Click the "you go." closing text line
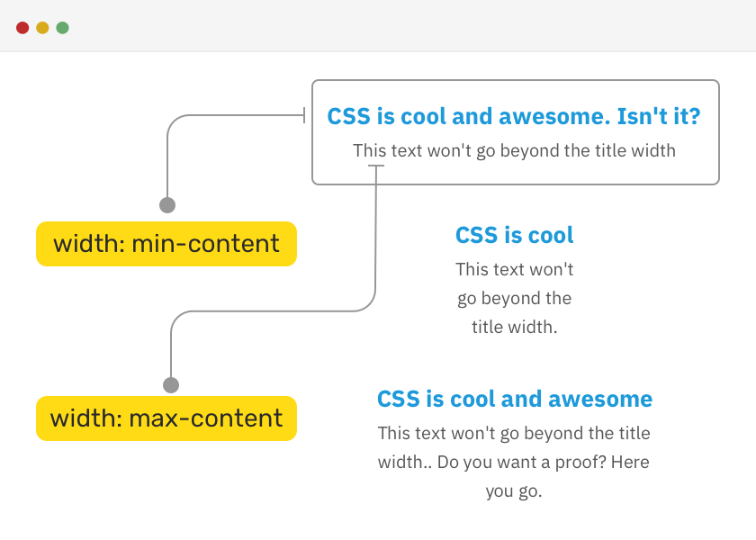Image resolution: width=756 pixels, height=540 pixels. (x=514, y=491)
